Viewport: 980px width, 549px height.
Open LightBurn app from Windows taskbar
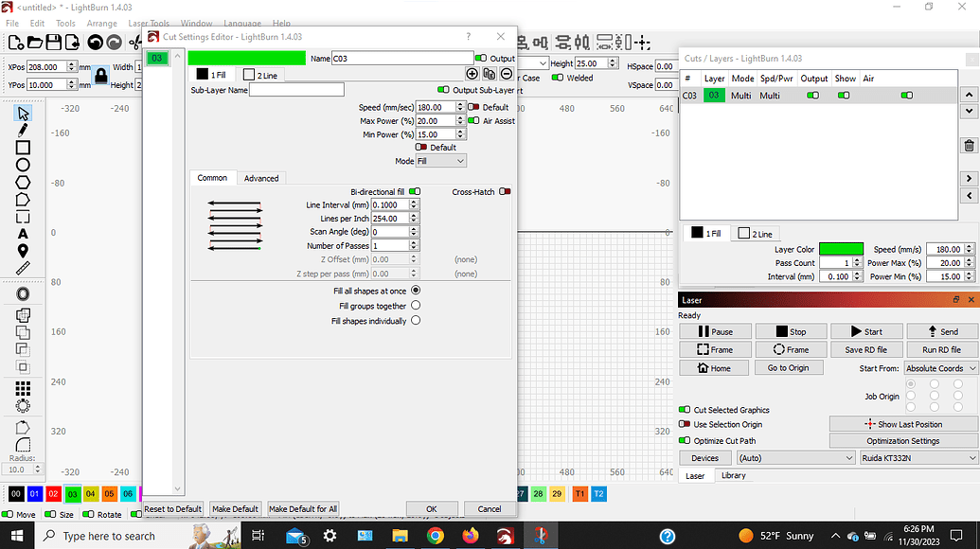[505, 536]
